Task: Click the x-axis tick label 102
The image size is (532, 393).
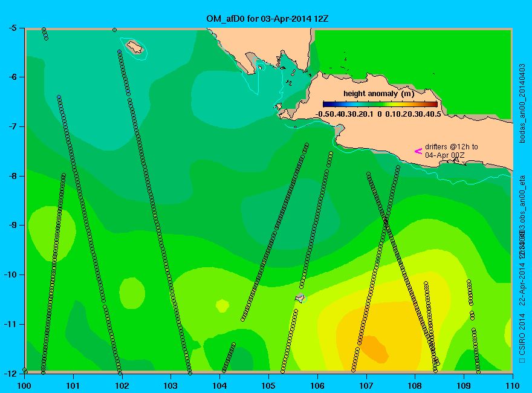Action: (122, 386)
